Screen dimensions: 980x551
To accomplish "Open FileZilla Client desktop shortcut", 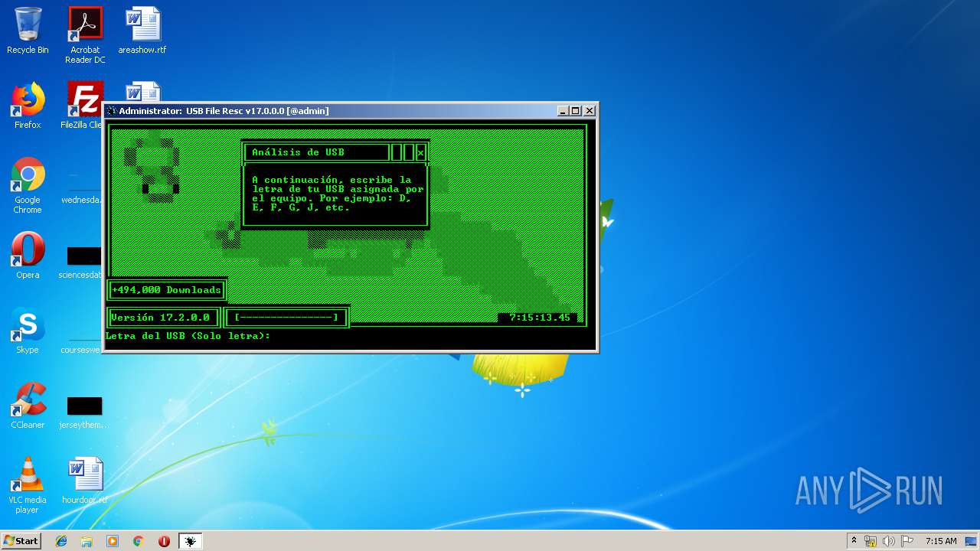I will (x=84, y=106).
